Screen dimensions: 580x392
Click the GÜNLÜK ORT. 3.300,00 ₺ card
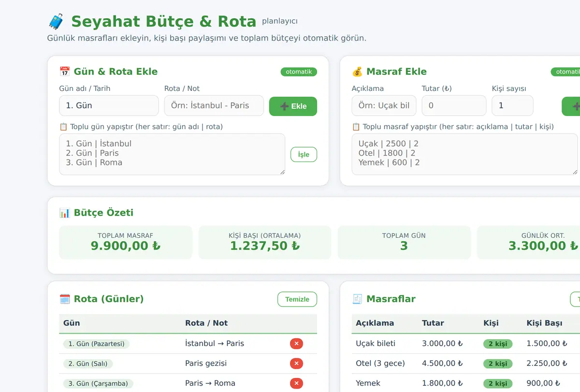[x=528, y=242]
